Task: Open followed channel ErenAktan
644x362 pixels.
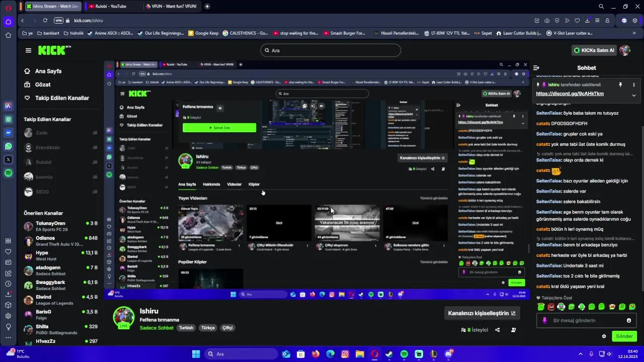Action: click(x=60, y=148)
